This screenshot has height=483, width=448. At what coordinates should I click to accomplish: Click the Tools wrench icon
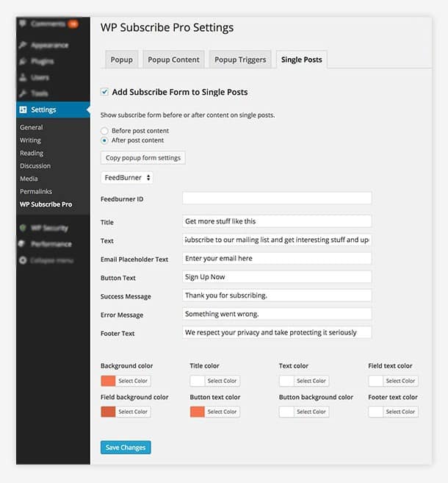tap(24, 93)
